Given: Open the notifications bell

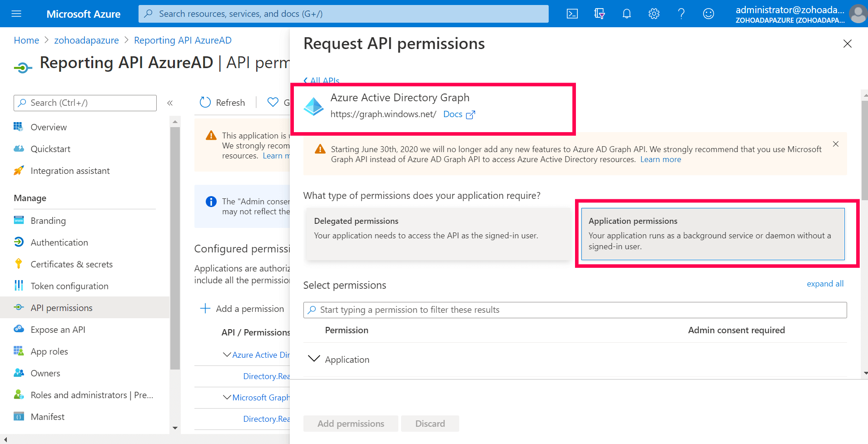Looking at the screenshot, I should point(627,14).
